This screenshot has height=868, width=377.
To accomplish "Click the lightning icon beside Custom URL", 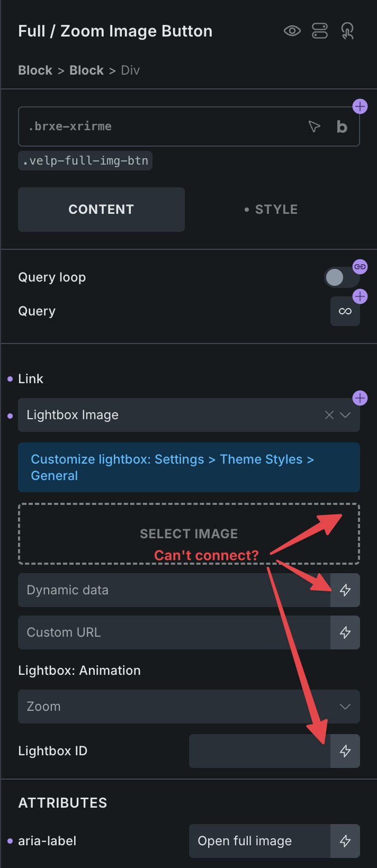I will click(345, 632).
